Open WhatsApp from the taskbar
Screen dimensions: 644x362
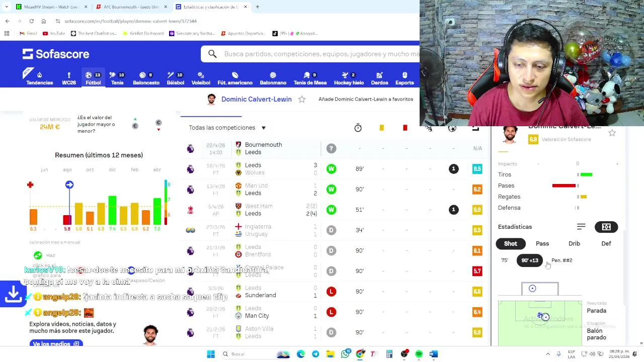coord(345,354)
